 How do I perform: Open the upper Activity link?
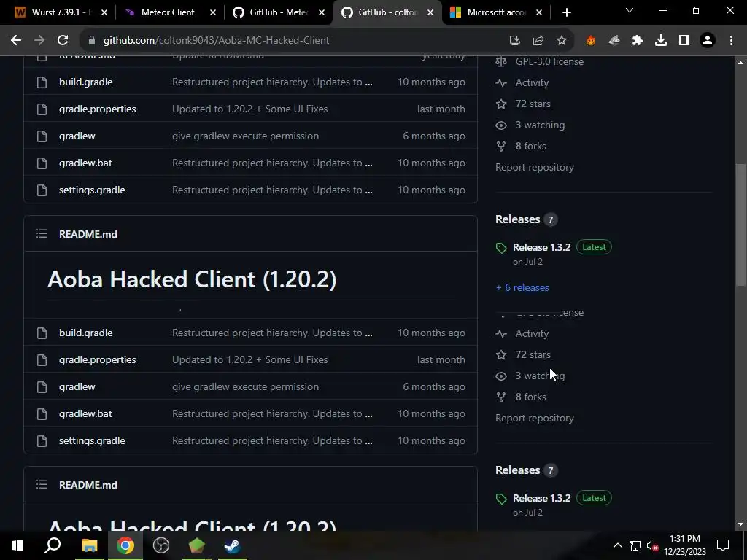click(532, 82)
